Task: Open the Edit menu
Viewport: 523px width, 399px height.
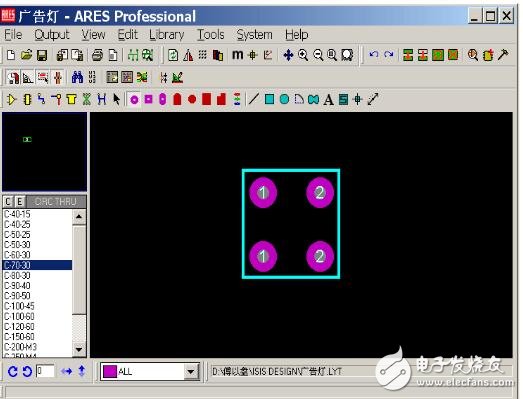Action: (x=127, y=35)
